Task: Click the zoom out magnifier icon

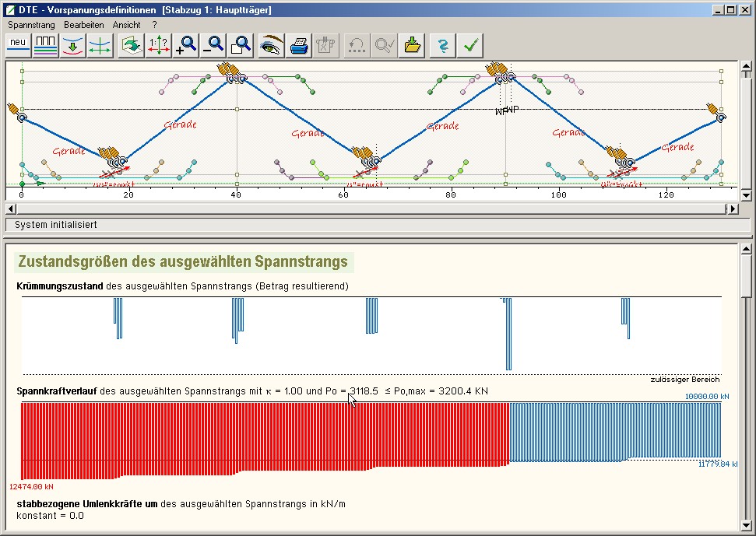Action: pos(214,45)
